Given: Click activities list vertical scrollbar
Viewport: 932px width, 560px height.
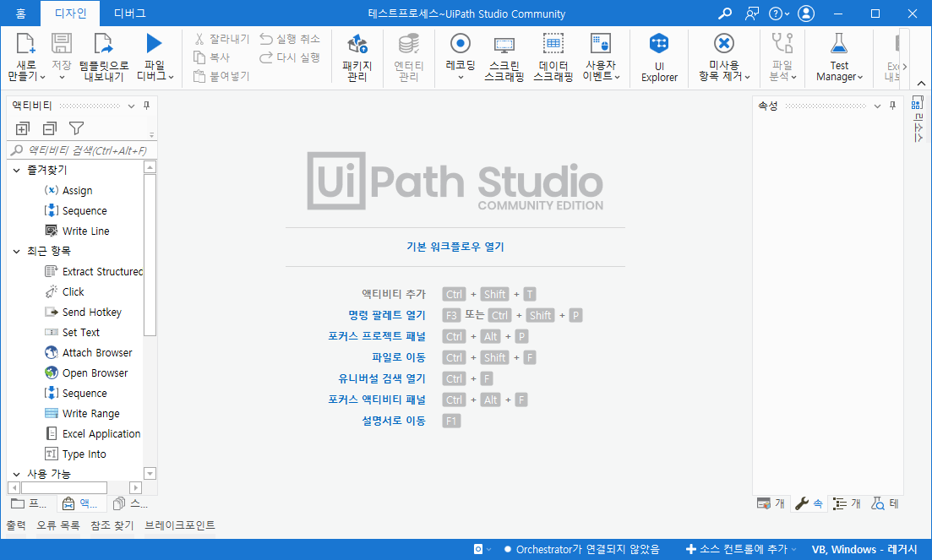Looking at the screenshot, I should (150, 255).
